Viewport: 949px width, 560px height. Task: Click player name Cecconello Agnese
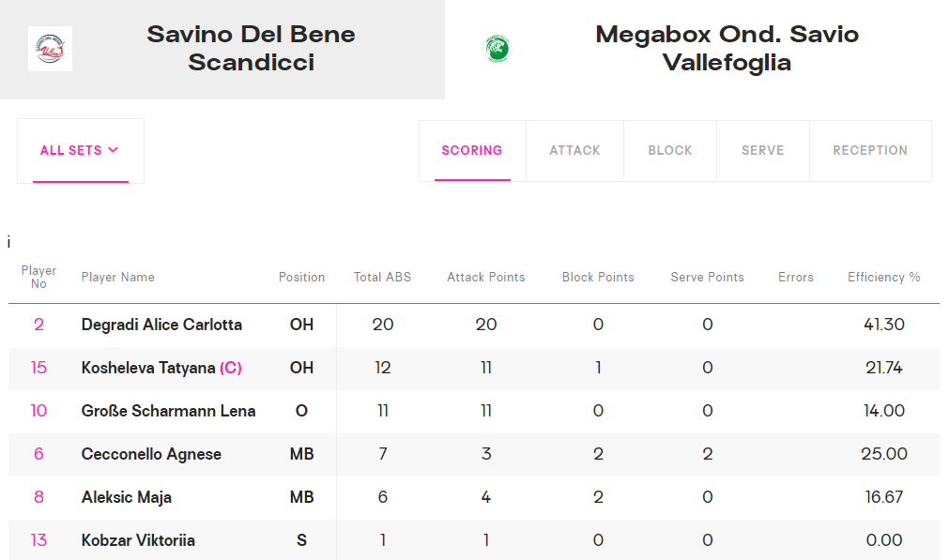[x=151, y=454]
